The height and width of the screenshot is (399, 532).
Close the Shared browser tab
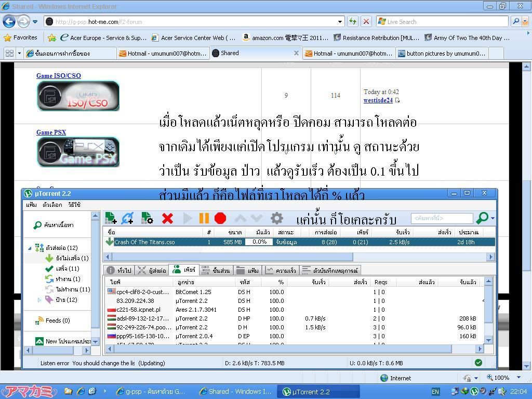click(296, 53)
